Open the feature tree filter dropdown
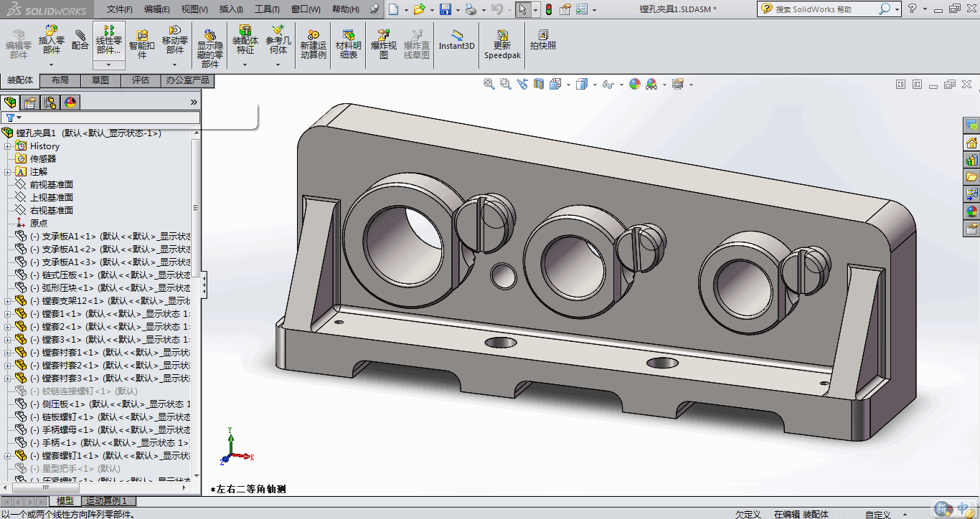This screenshot has width=980, height=519. point(19,118)
